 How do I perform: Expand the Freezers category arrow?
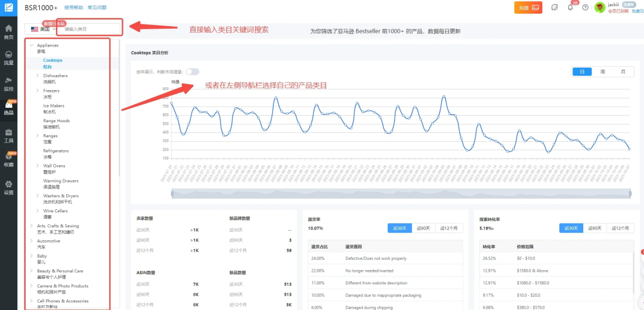coord(38,91)
